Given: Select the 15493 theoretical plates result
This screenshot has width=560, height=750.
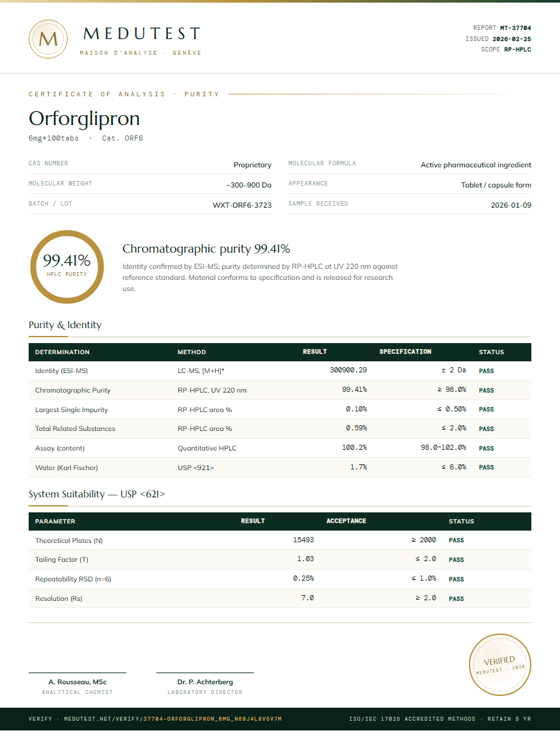Looking at the screenshot, I should (x=303, y=540).
